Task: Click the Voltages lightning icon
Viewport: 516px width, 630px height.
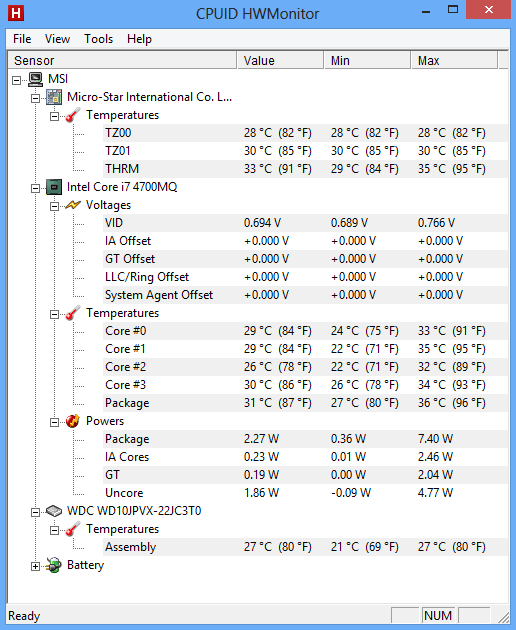Action: 73,205
